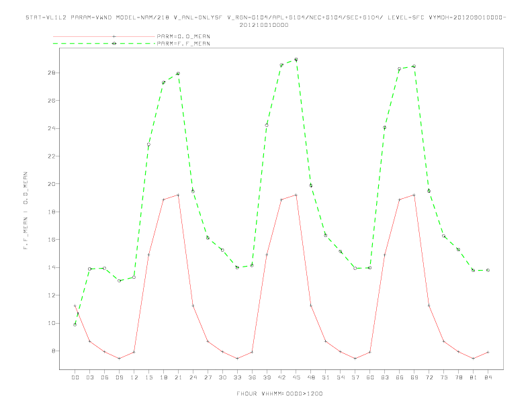Click the x-axis tick label 24
Image resolution: width=532 pixels, height=411 pixels.
click(193, 377)
